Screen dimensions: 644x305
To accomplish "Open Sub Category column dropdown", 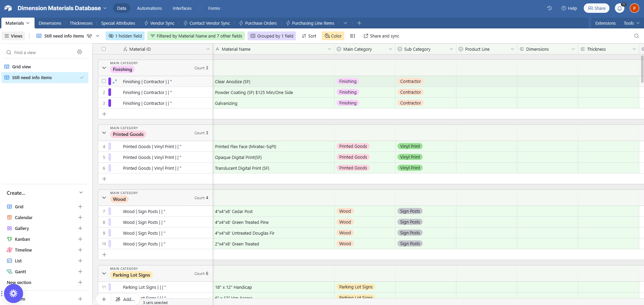I will [x=451, y=49].
